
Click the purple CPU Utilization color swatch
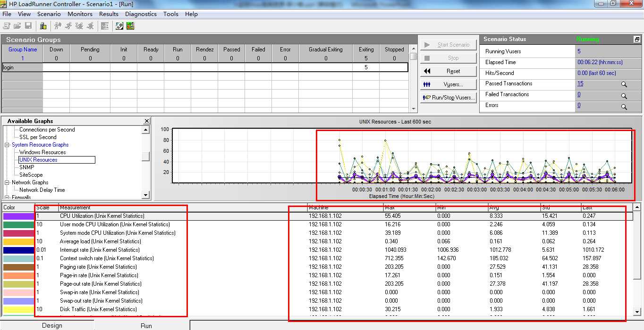pos(18,216)
